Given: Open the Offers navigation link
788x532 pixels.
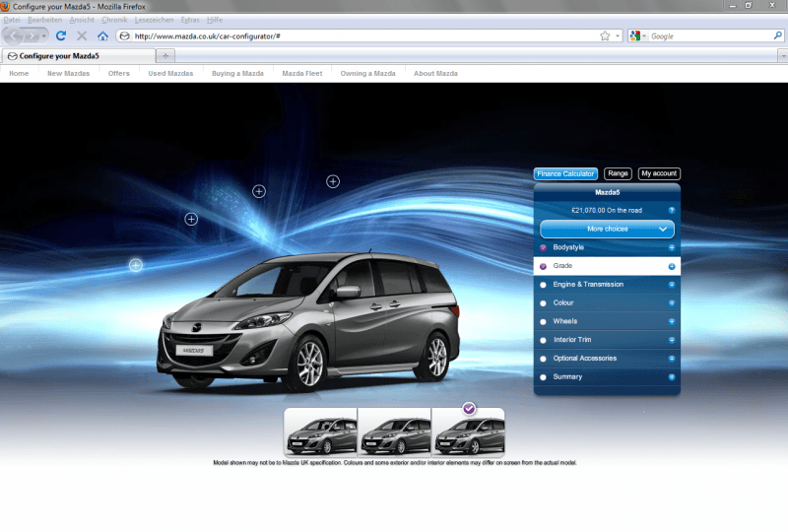Looking at the screenshot, I should point(118,74).
